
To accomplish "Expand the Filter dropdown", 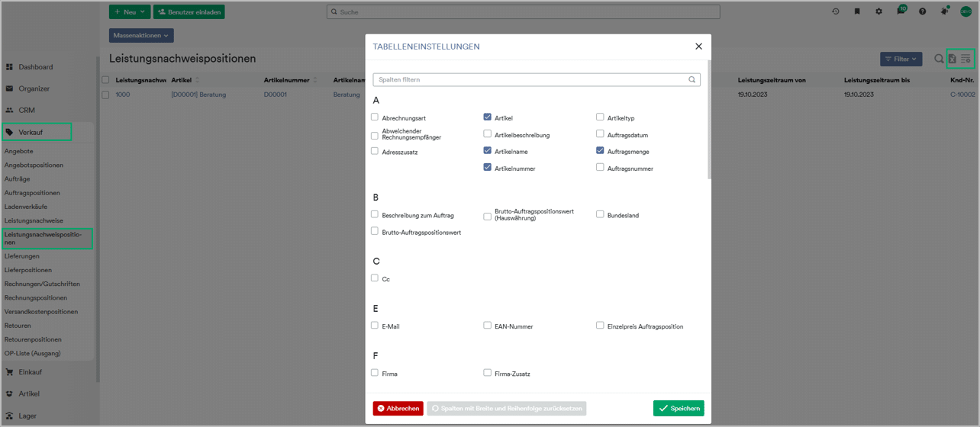I will click(901, 59).
